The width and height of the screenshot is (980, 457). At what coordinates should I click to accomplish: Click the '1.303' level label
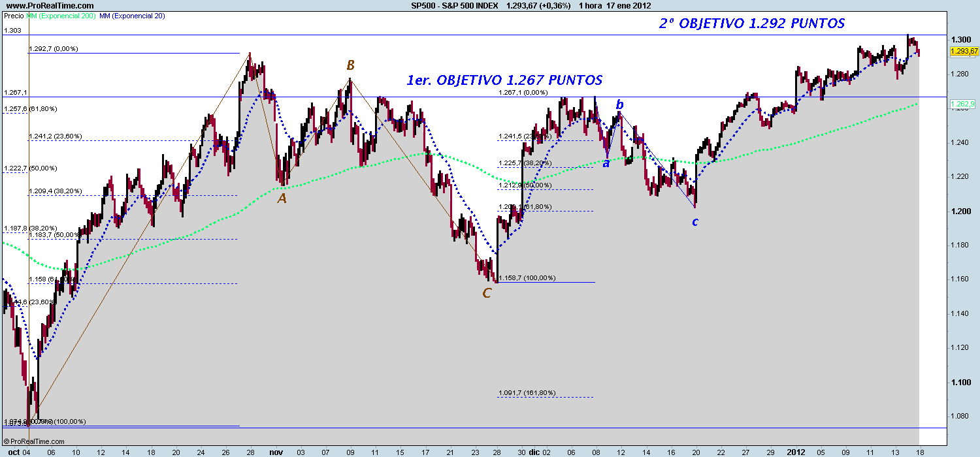(12, 31)
